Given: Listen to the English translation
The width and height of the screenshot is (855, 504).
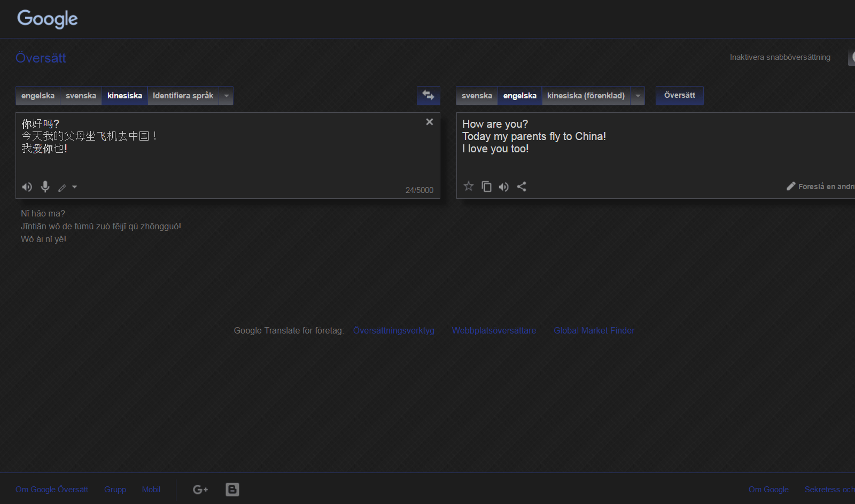Looking at the screenshot, I should click(x=504, y=187).
